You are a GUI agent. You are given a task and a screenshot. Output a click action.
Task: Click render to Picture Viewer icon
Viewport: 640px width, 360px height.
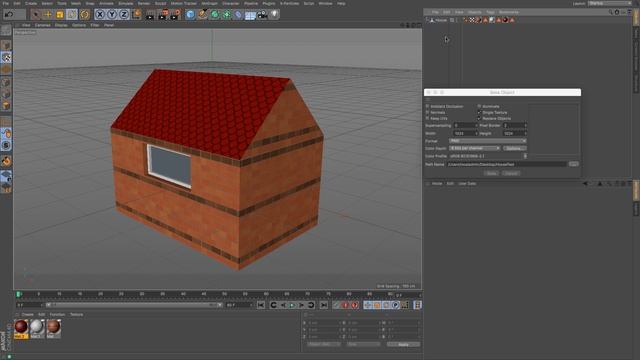(x=162, y=15)
